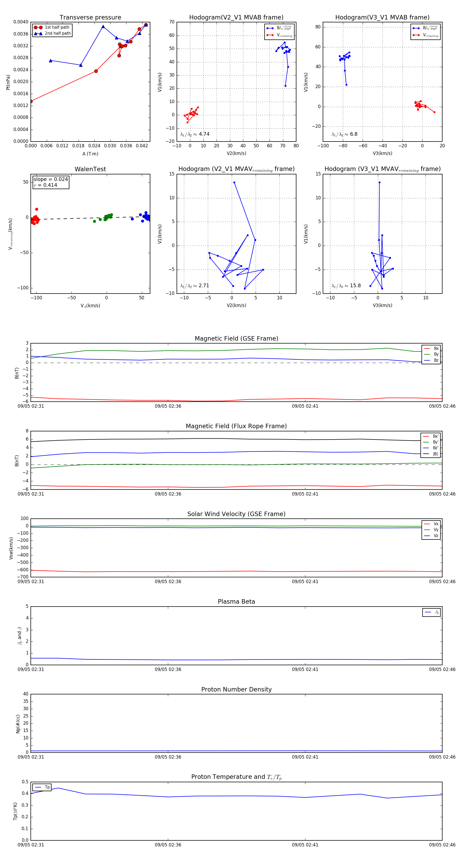This screenshot has height=868, width=473.
Task: Click the 'Bx'' legend entry in flux rope plot
Action: [x=431, y=436]
